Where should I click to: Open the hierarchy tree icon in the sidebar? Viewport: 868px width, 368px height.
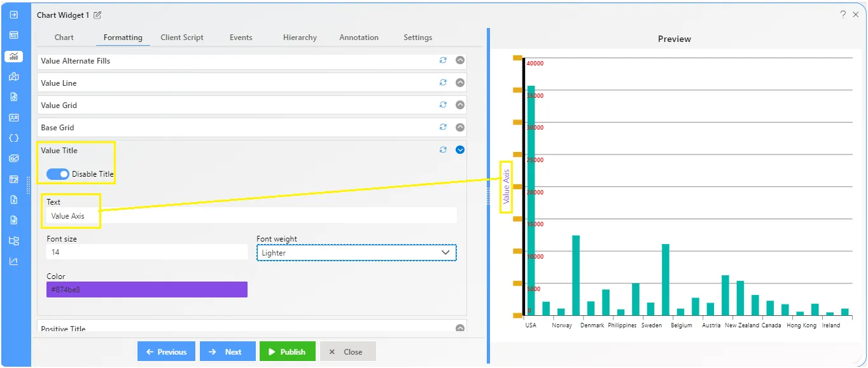(14, 241)
